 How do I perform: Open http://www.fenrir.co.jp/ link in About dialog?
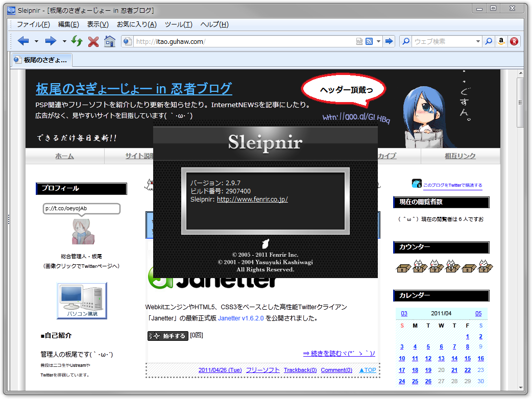click(252, 199)
